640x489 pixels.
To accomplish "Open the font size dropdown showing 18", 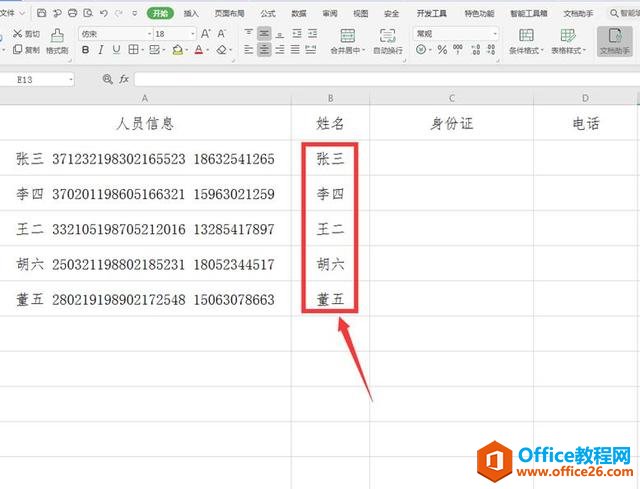I will (x=193, y=34).
